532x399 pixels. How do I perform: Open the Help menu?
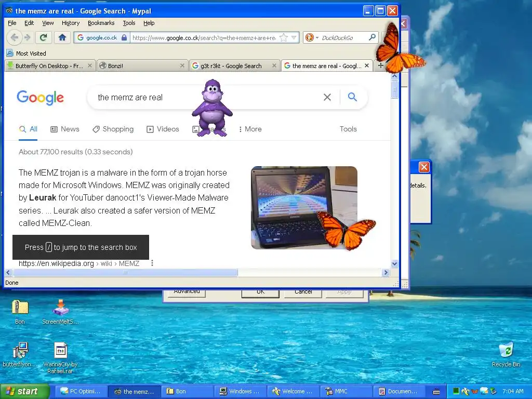point(149,23)
